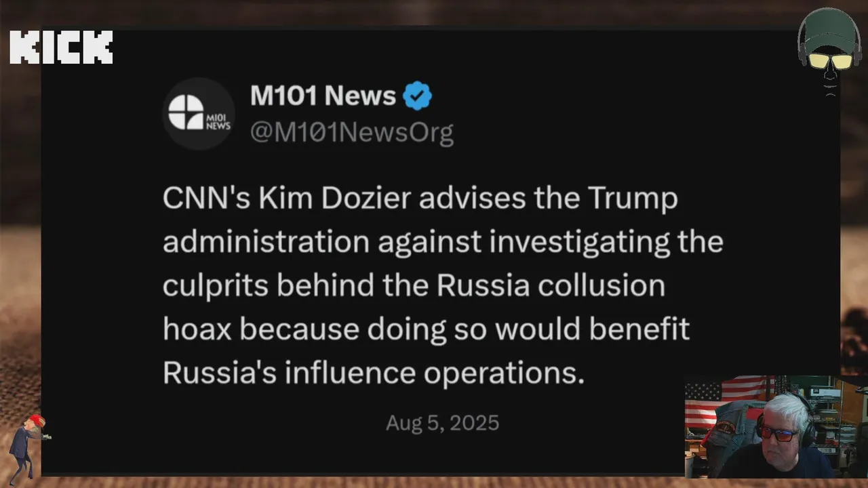868x488 pixels.
Task: Click the tweet line starting with 'hoax because'
Action: point(426,329)
